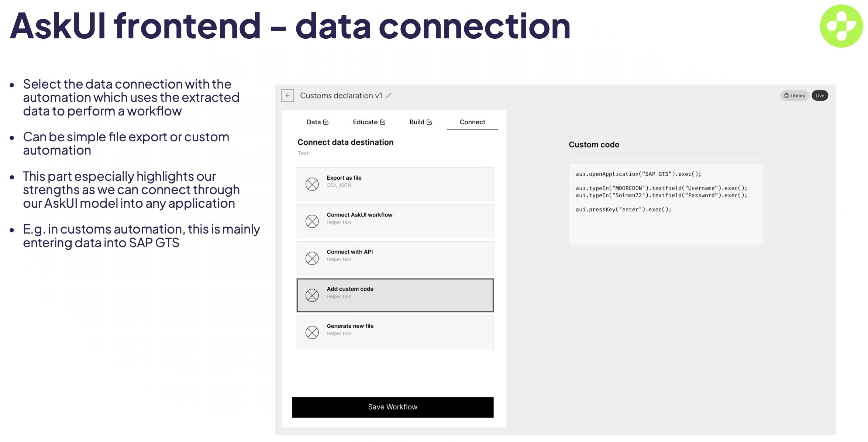The width and height of the screenshot is (868, 442).
Task: Click the Export as file circle icon
Action: point(312,184)
